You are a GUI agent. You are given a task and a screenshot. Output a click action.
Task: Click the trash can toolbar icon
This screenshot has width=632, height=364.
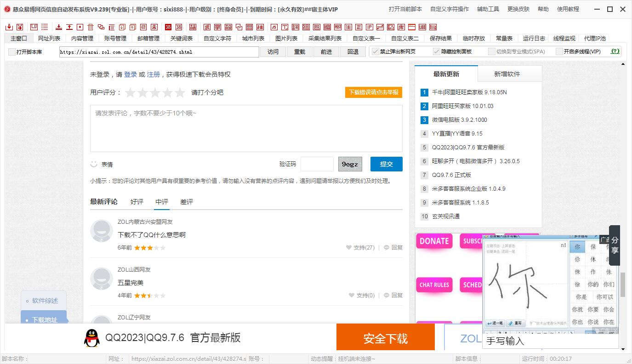[91, 27]
